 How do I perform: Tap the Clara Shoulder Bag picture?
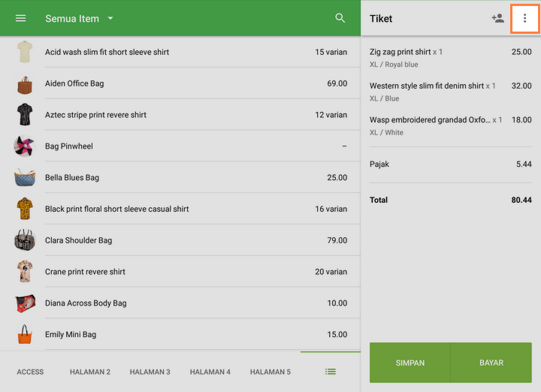25,240
